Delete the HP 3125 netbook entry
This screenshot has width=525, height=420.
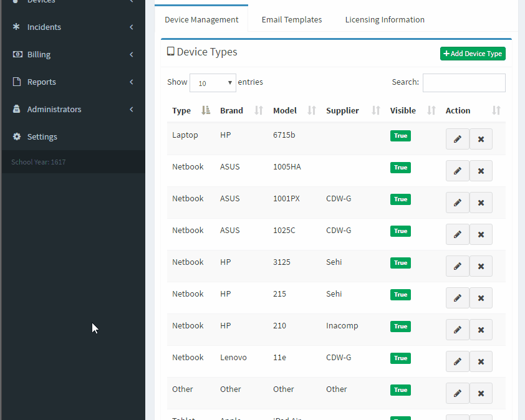point(481,266)
